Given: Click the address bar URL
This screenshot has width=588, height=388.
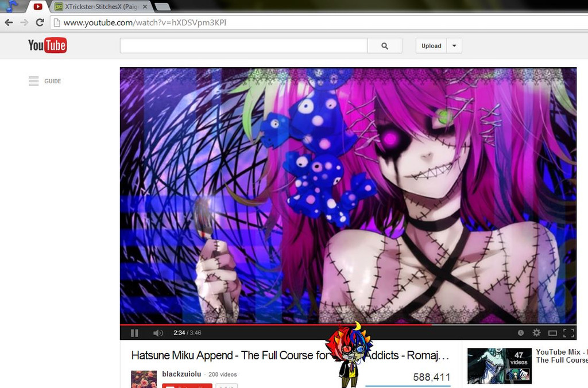Looking at the screenshot, I should 145,22.
